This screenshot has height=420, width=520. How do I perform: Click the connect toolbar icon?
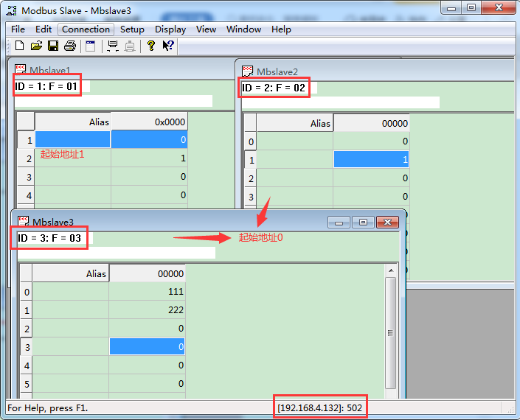(x=113, y=46)
